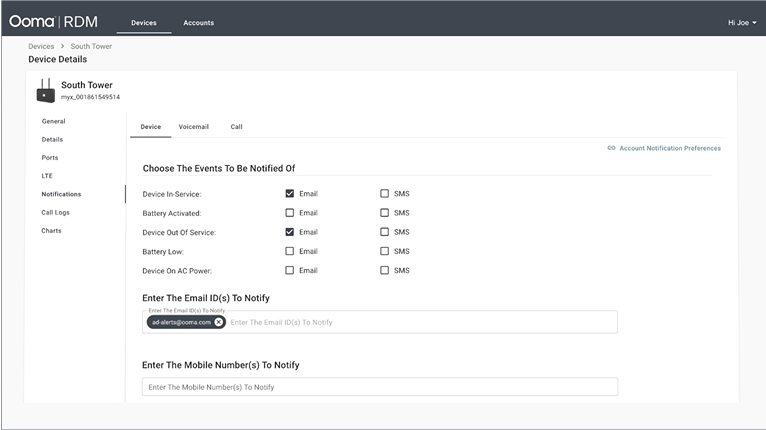The width and height of the screenshot is (766, 430).
Task: Enable SMS for Battery Activated
Action: click(384, 213)
